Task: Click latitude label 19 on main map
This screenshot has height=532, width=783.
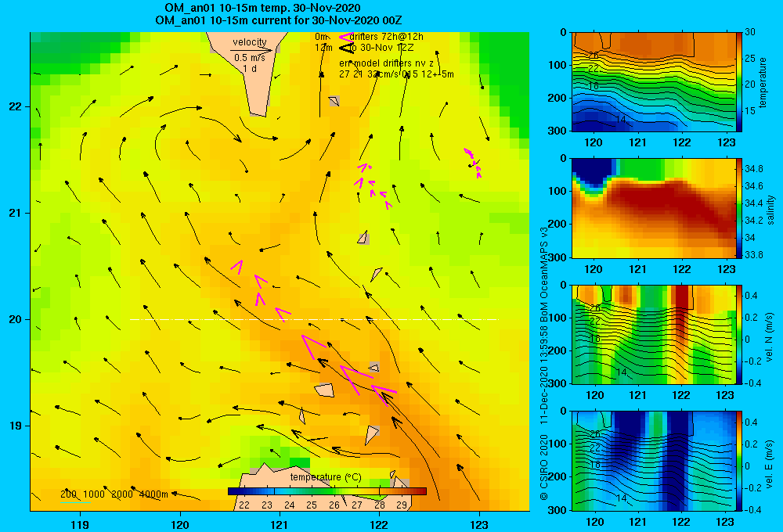Action: click(16, 426)
